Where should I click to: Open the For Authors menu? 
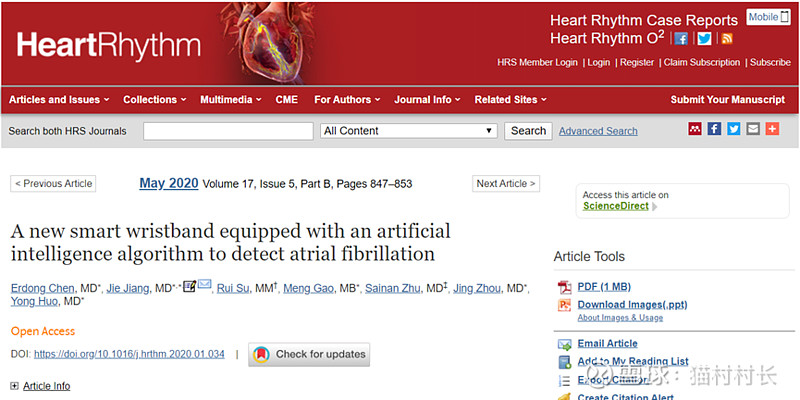pyautogui.click(x=347, y=100)
